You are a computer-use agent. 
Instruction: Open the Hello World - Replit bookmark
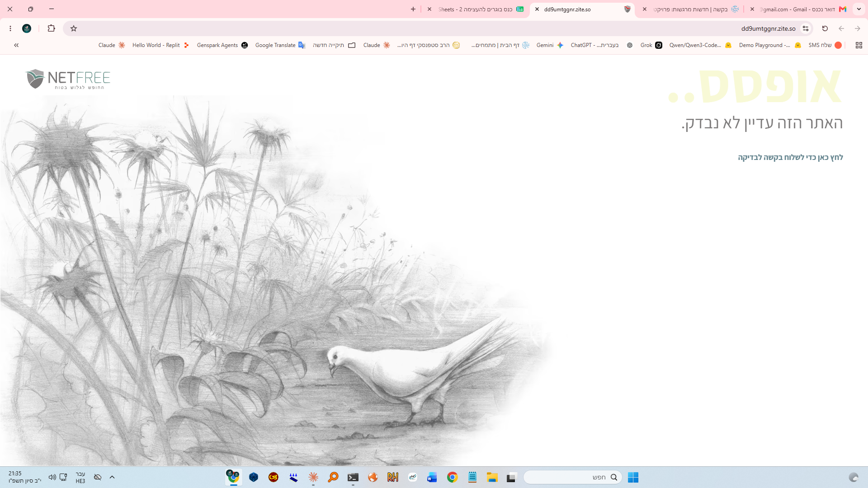pyautogui.click(x=160, y=45)
